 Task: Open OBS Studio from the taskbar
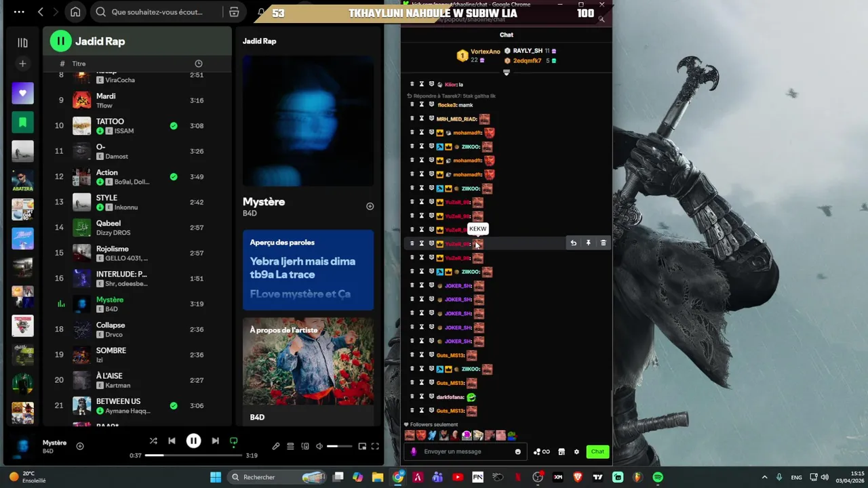[538, 477]
